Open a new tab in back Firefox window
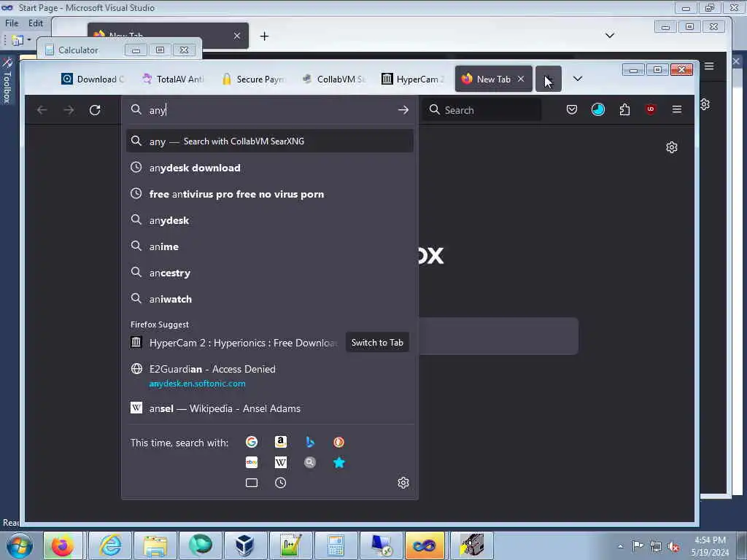The width and height of the screenshot is (747, 560). tap(264, 36)
